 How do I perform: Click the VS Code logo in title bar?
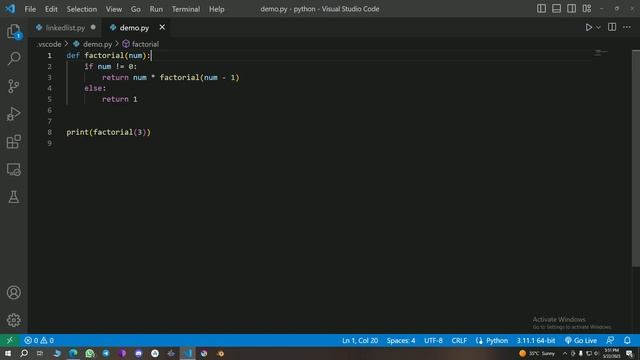coord(10,9)
